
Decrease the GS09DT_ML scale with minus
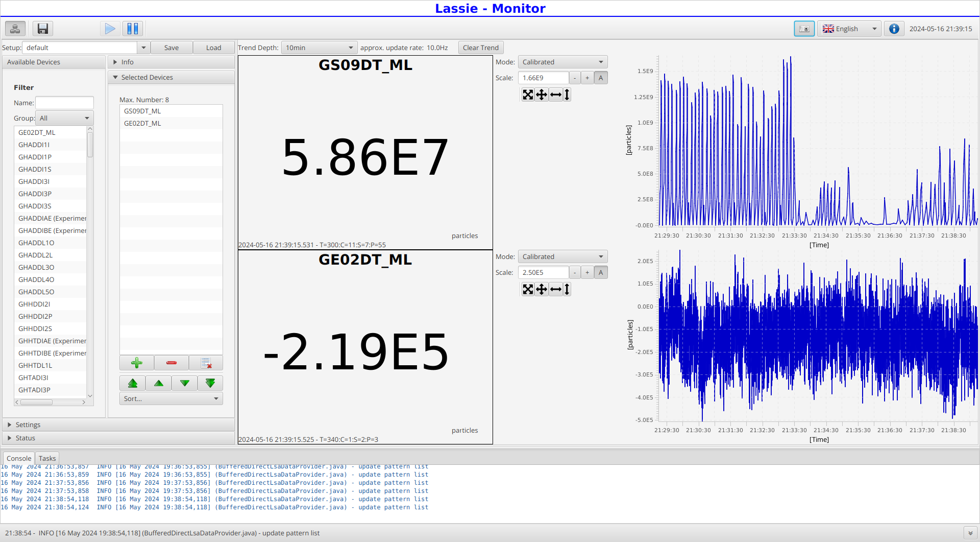click(x=575, y=78)
